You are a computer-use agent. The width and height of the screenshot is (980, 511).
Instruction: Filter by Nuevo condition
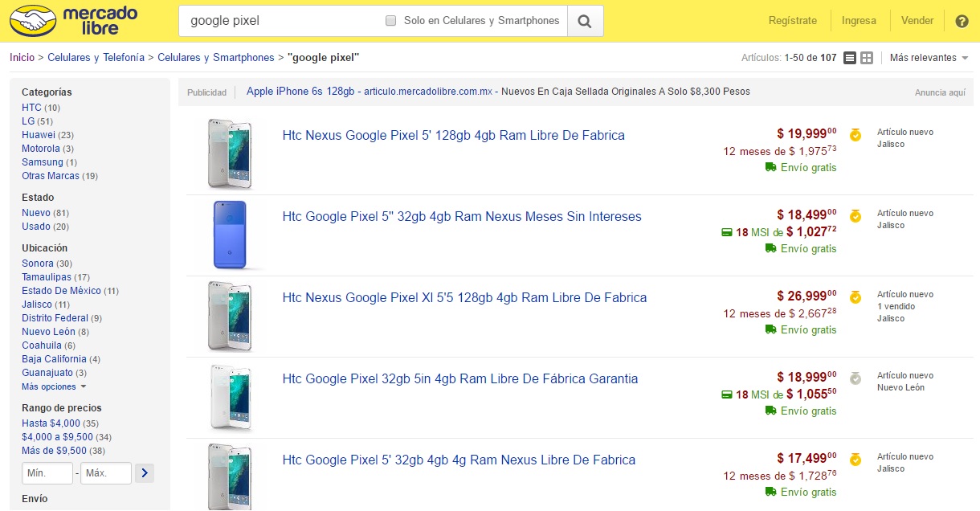pyautogui.click(x=36, y=213)
